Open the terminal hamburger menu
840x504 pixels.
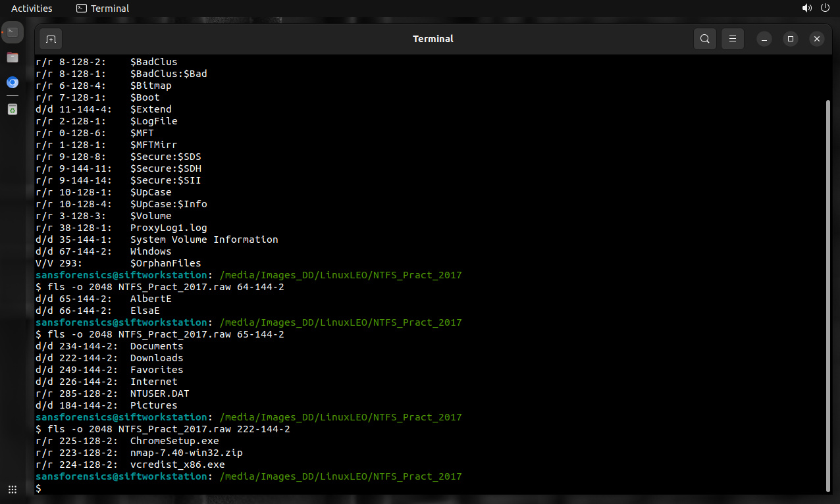tap(733, 39)
